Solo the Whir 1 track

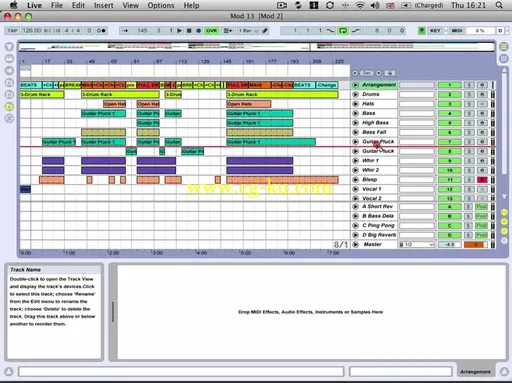click(469, 161)
